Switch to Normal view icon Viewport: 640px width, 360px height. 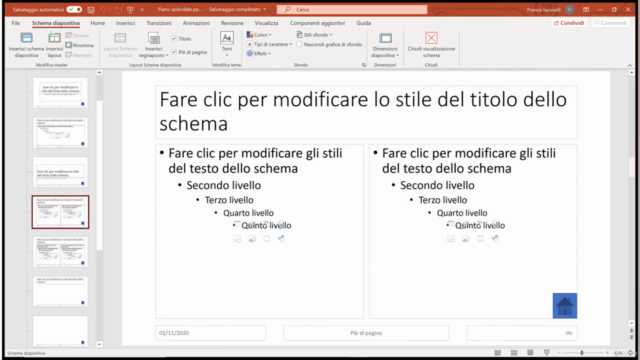[x=498, y=353]
